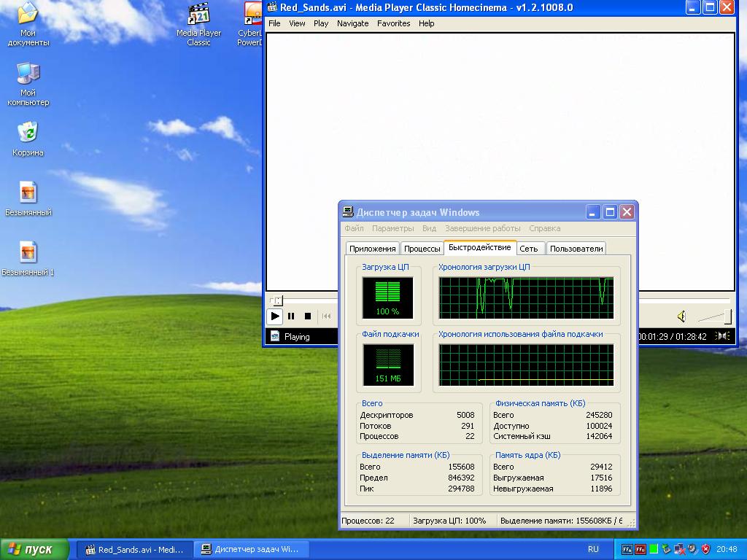Click the Play button in Media Player Classic
The width and height of the screenshot is (747, 560).
(275, 316)
